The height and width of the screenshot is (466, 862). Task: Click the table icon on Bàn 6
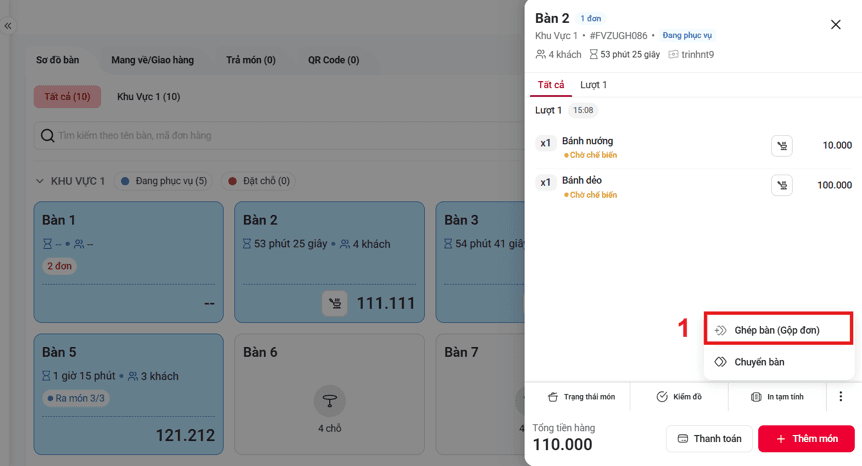point(329,401)
